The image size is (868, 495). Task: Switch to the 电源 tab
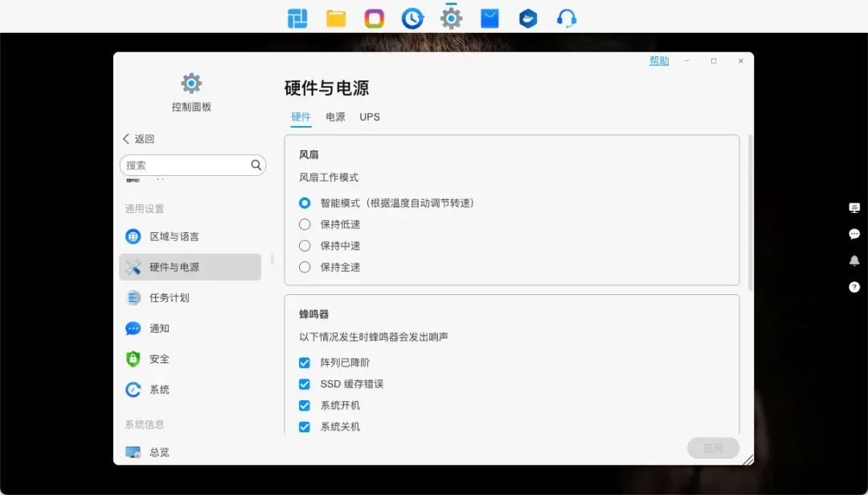click(x=335, y=117)
